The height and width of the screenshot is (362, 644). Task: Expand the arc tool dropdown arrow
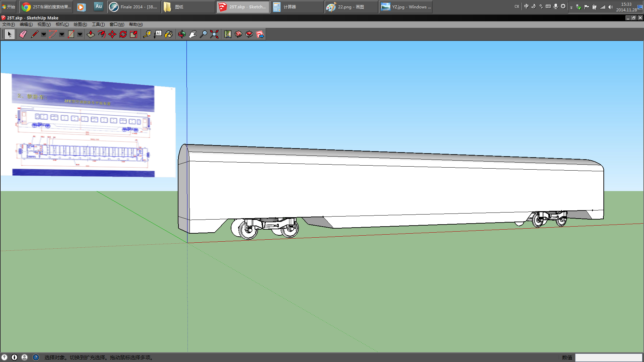click(62, 34)
